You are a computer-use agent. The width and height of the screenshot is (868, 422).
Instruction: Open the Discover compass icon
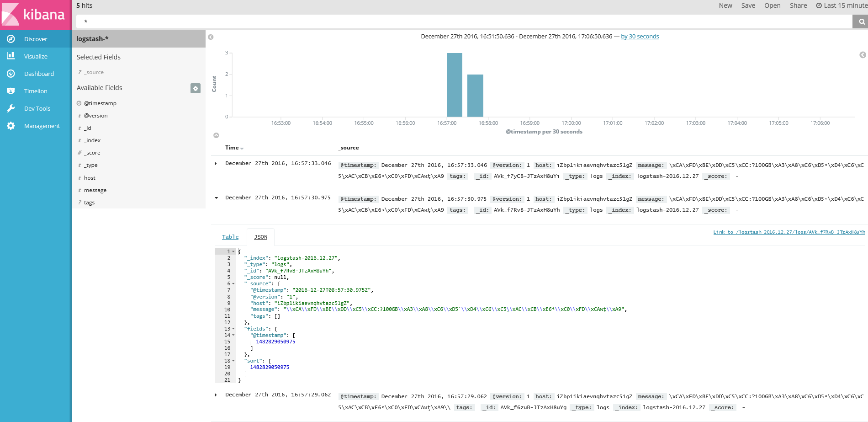(11, 39)
